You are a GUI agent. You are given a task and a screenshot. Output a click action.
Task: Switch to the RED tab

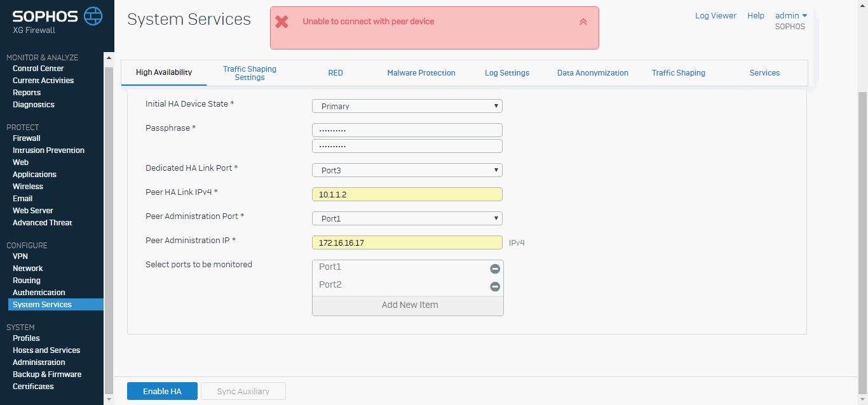(336, 73)
